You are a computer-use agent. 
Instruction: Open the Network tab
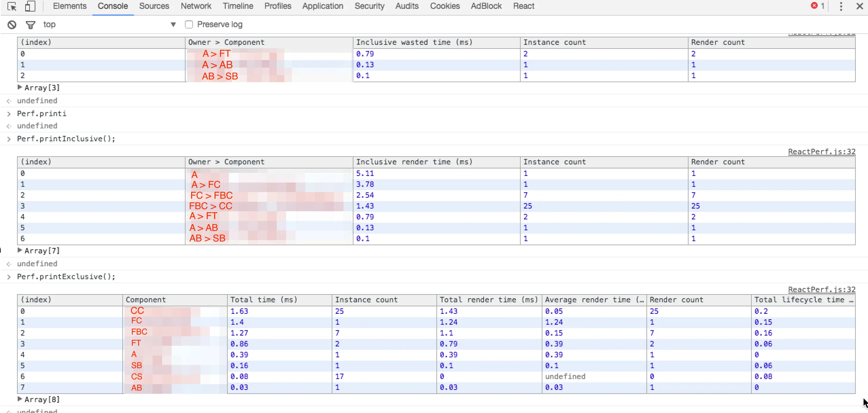tap(196, 6)
